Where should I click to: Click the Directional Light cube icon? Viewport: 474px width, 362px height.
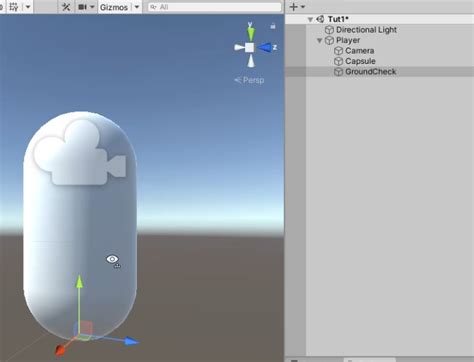click(329, 30)
